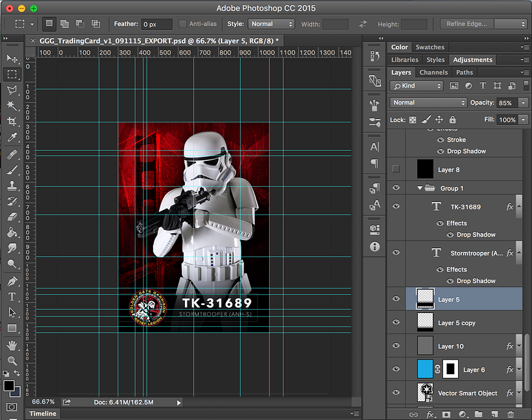Hide the Layer 6 layer

tap(396, 369)
